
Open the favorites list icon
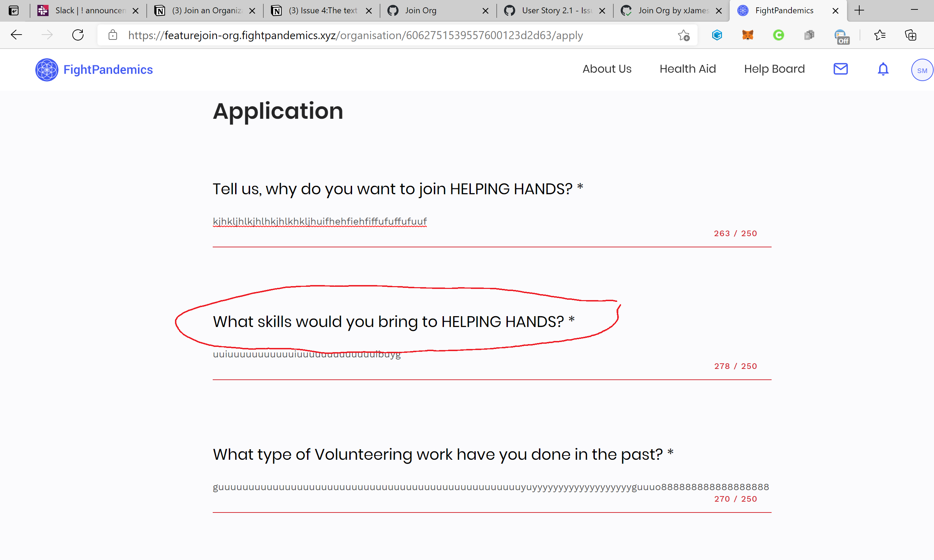pos(880,35)
